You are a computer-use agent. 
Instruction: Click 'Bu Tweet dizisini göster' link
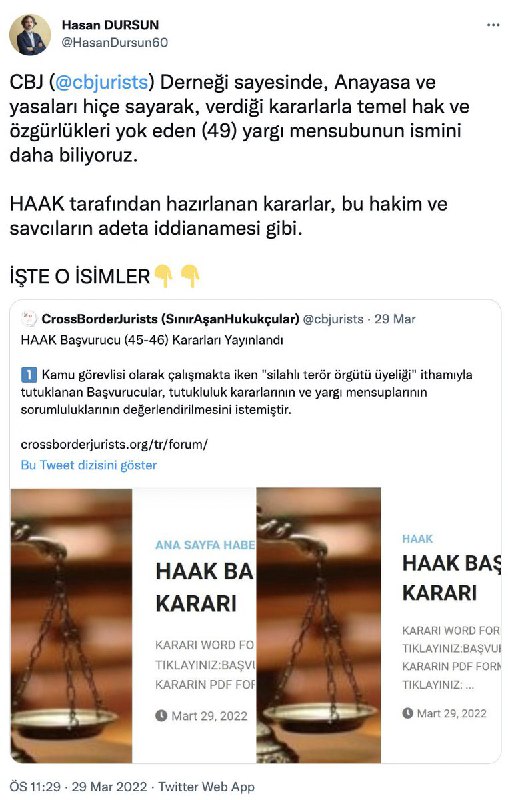89,465
